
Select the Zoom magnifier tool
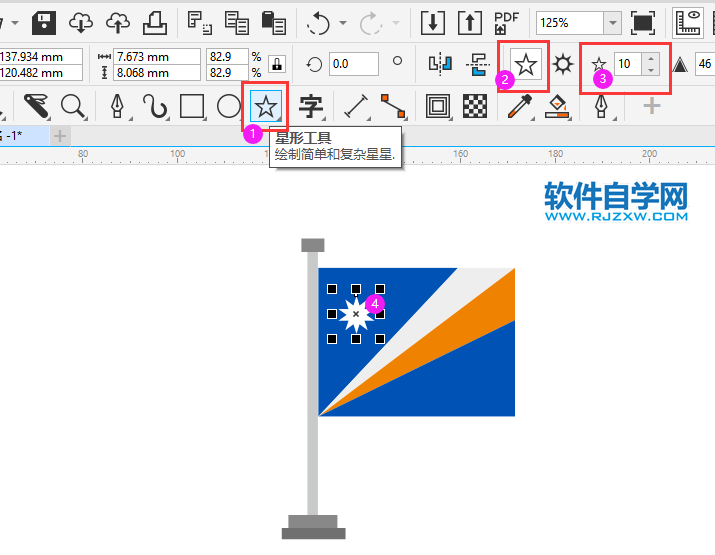pos(73,106)
